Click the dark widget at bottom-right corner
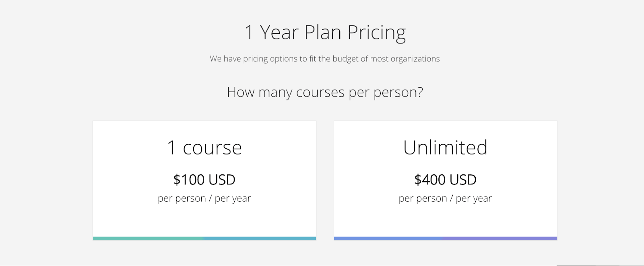The height and width of the screenshot is (266, 644). pos(600,265)
